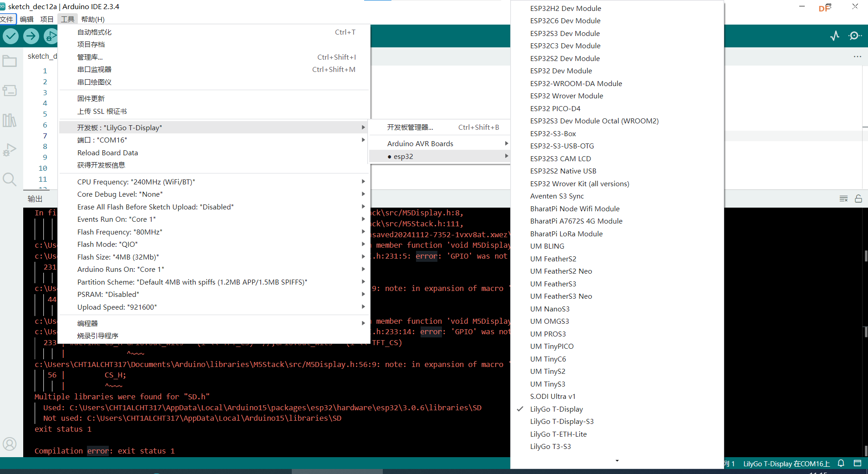The height and width of the screenshot is (474, 868).
Task: Click the sketch_dec12a editor tab
Action: pyautogui.click(x=42, y=56)
